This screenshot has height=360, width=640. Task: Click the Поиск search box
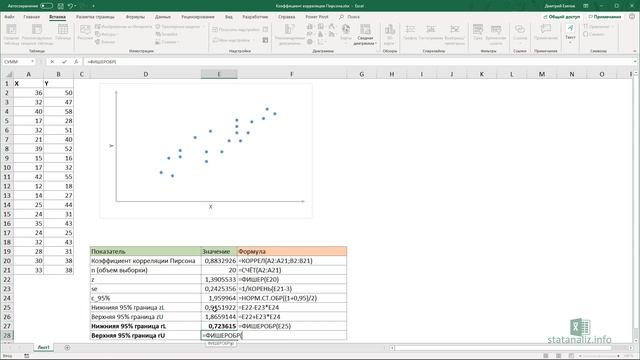point(349,17)
